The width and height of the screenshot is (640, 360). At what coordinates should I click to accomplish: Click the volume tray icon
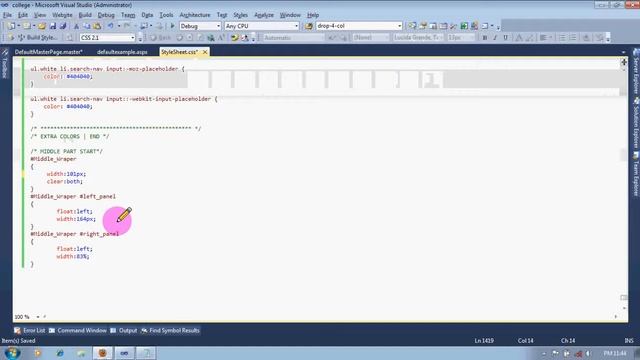[588, 353]
